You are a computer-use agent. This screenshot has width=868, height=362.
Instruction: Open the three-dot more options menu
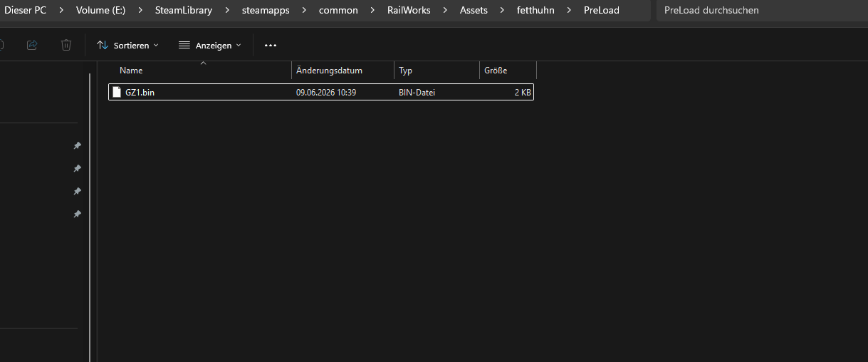coord(270,45)
